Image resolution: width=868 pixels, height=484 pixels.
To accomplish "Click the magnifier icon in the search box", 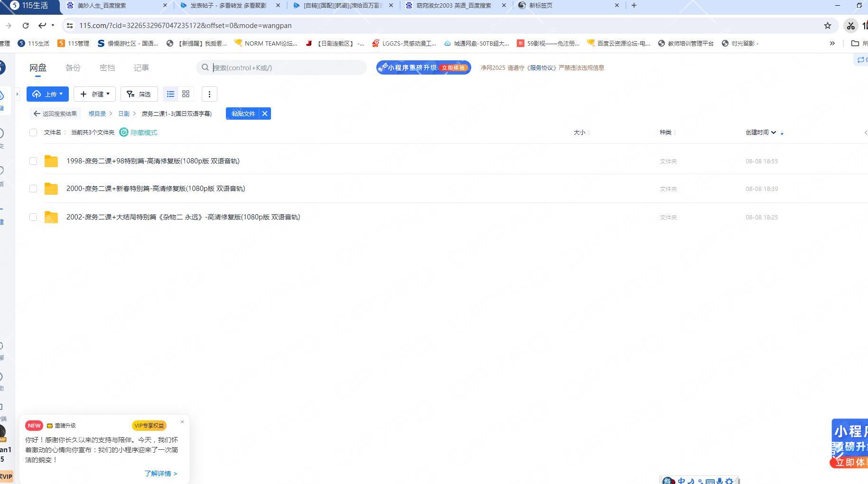I will point(205,67).
